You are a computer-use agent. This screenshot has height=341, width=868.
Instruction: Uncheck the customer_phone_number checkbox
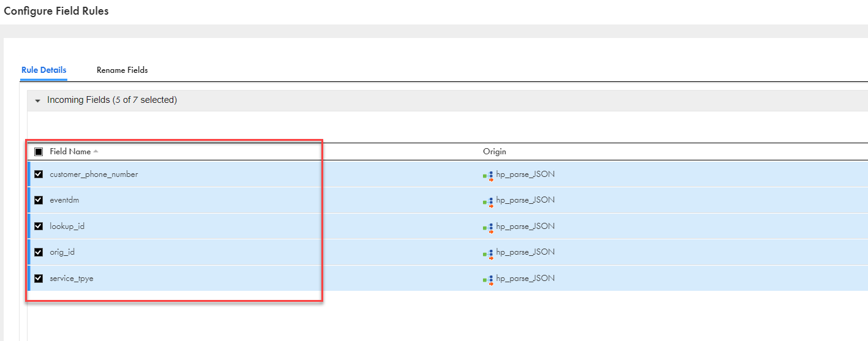pyautogui.click(x=39, y=174)
